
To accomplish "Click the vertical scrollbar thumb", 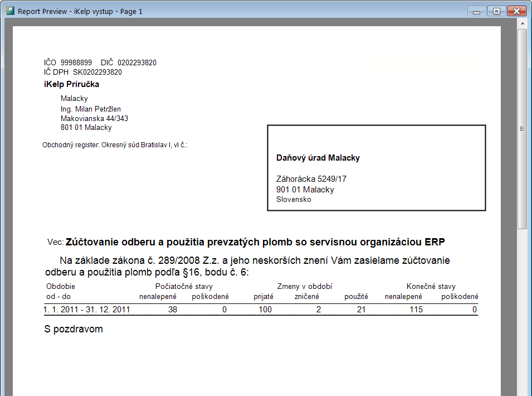I will (x=522, y=128).
